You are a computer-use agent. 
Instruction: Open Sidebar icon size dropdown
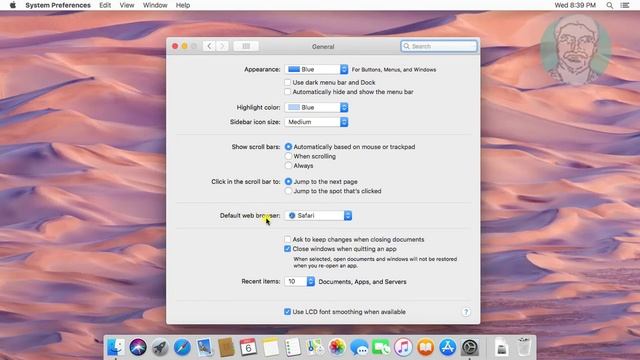[x=316, y=122]
